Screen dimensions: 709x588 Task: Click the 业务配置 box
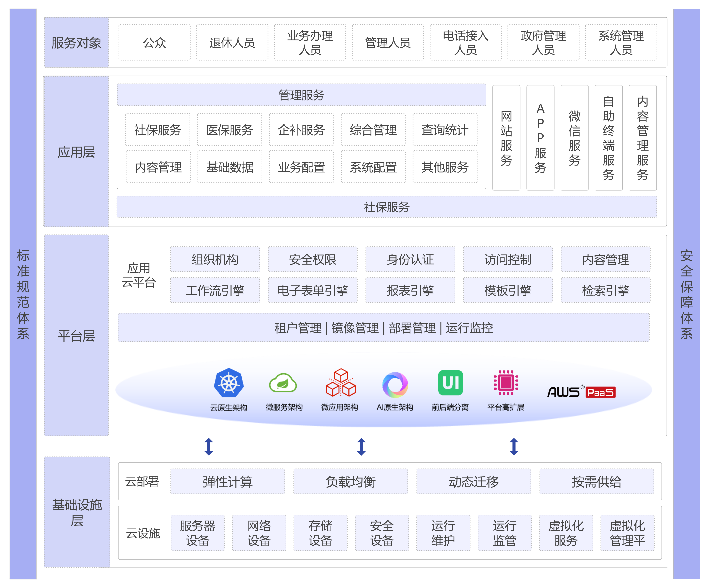[301, 167]
